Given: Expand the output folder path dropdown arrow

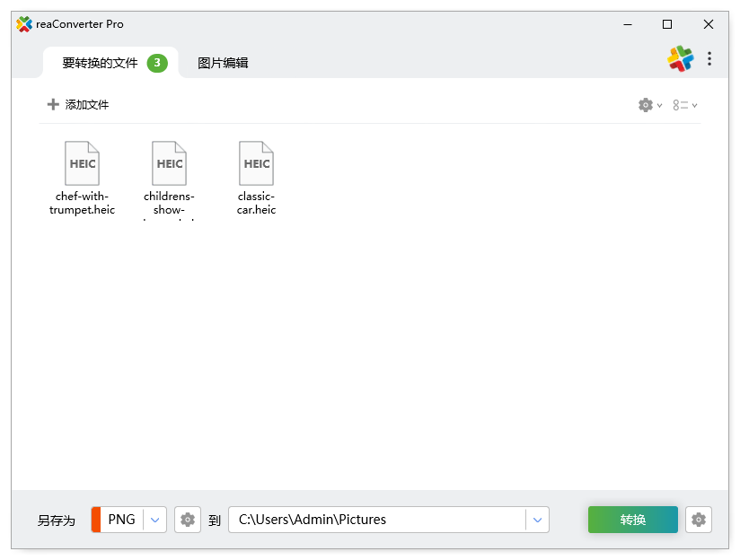Looking at the screenshot, I should (537, 520).
